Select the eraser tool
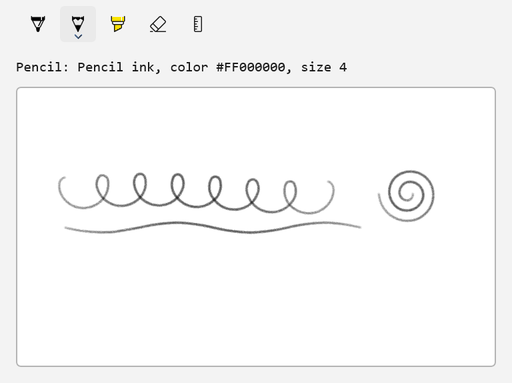Image resolution: width=512 pixels, height=383 pixels. 158,24
